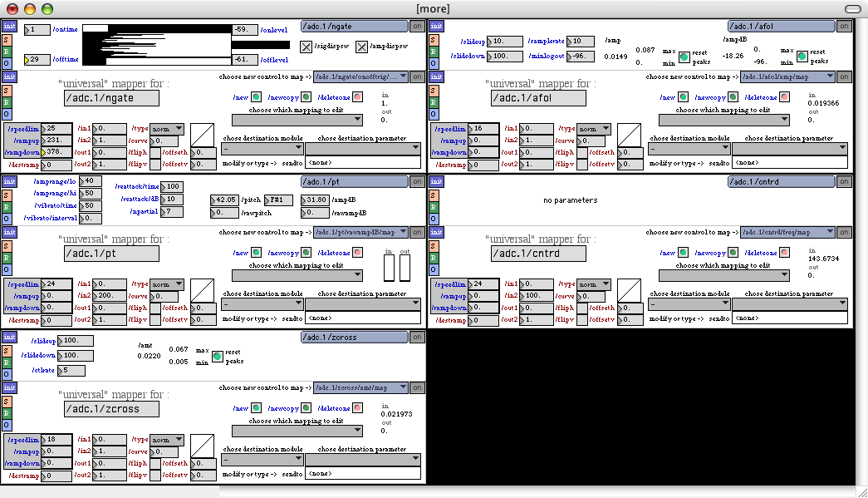Click the ngate signal level display graph
The image size is (868, 498).
pos(157,44)
